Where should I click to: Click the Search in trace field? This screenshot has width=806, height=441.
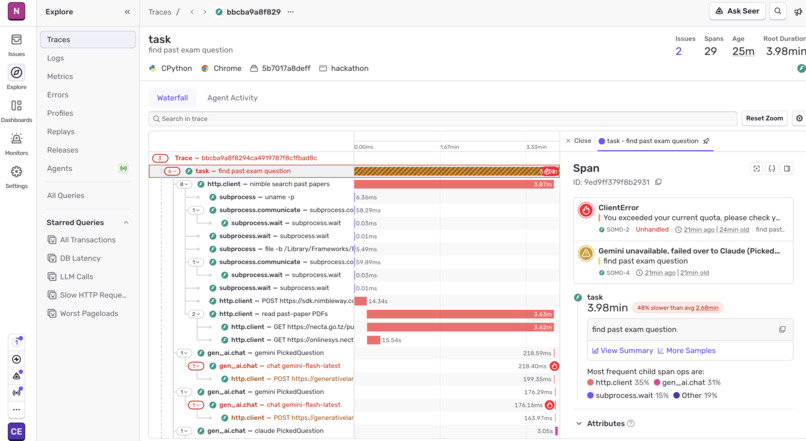pos(443,119)
